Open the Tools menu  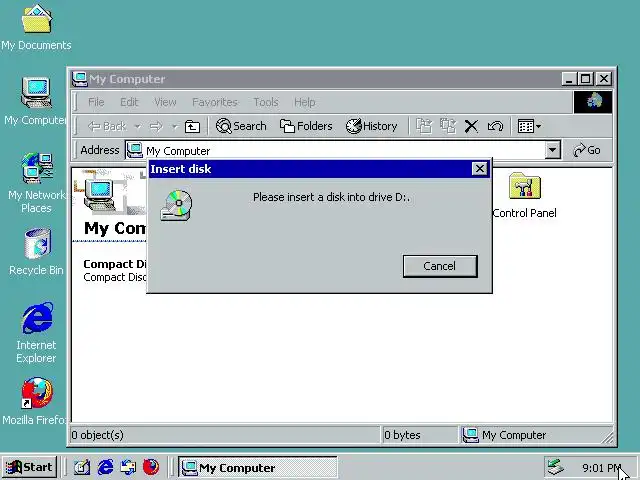266,102
